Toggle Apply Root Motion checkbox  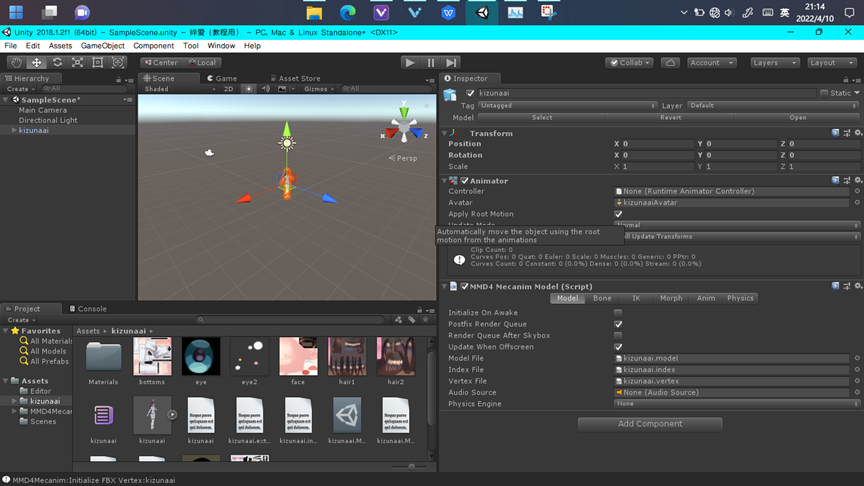tap(618, 214)
